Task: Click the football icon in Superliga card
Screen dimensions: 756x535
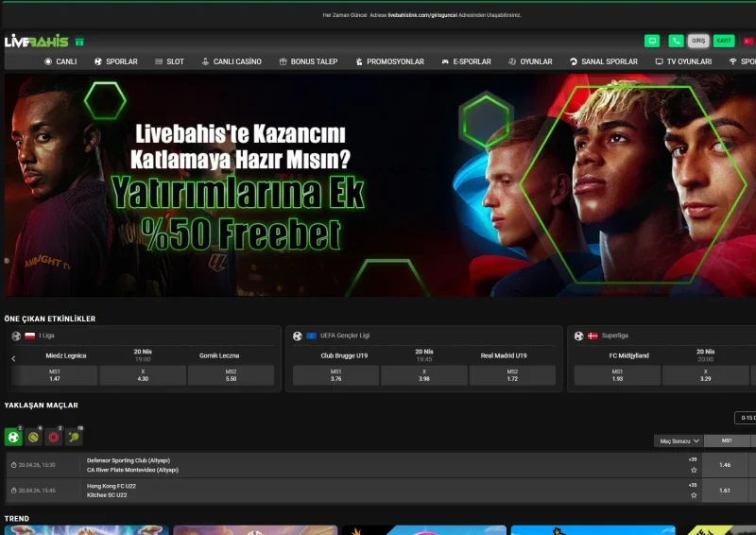Action: (x=579, y=336)
